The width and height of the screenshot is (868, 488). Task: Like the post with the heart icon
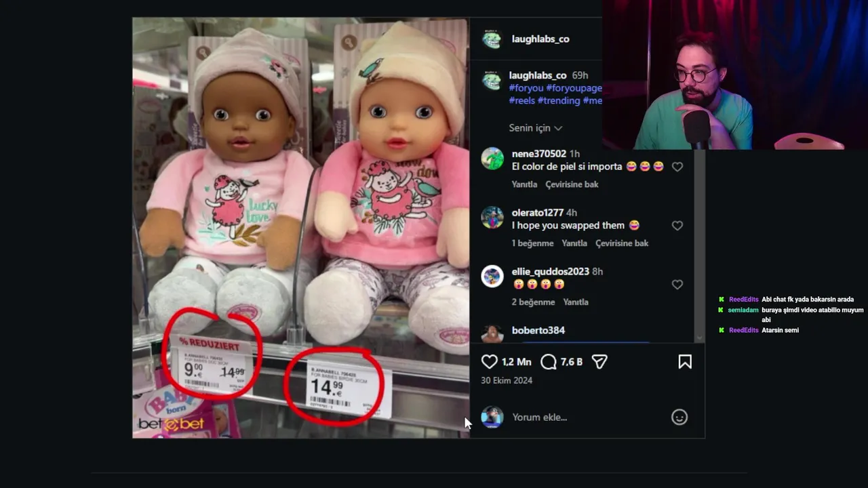pyautogui.click(x=489, y=362)
